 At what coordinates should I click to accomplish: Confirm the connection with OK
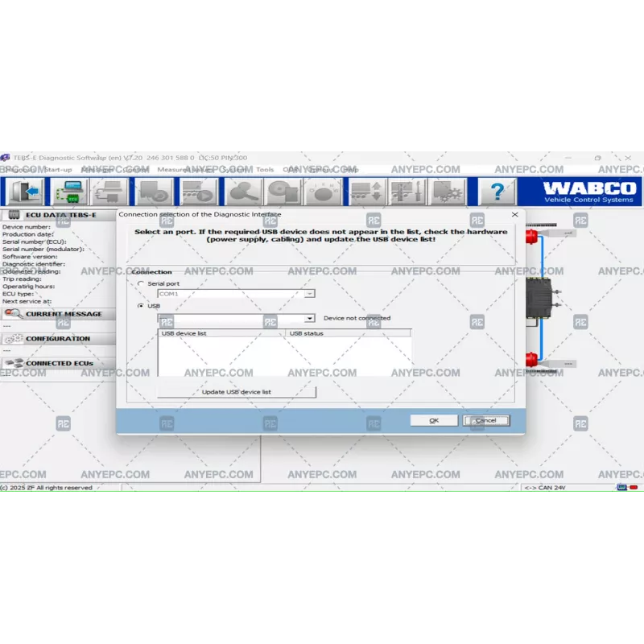[x=433, y=419]
